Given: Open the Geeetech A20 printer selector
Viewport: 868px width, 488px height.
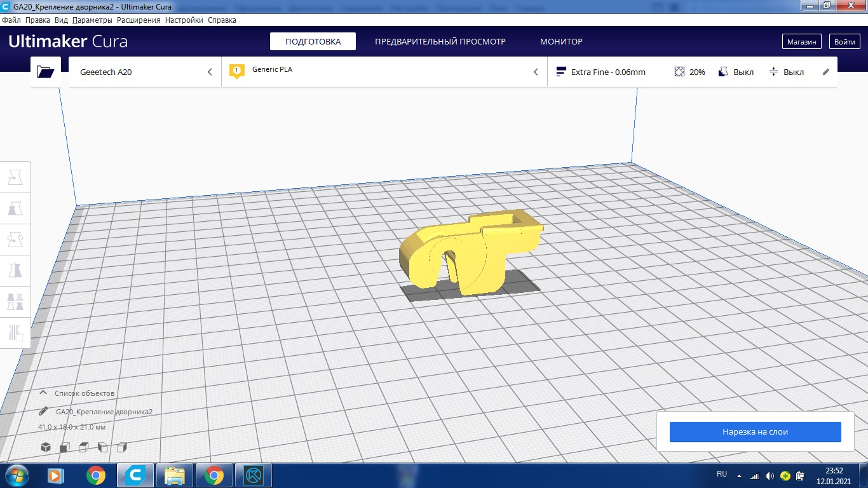Looking at the screenshot, I should click(x=145, y=72).
